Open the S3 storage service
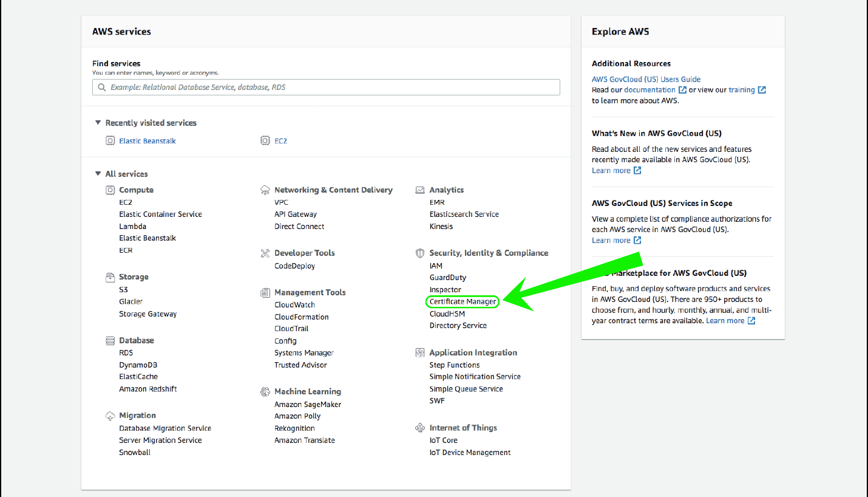 point(123,290)
